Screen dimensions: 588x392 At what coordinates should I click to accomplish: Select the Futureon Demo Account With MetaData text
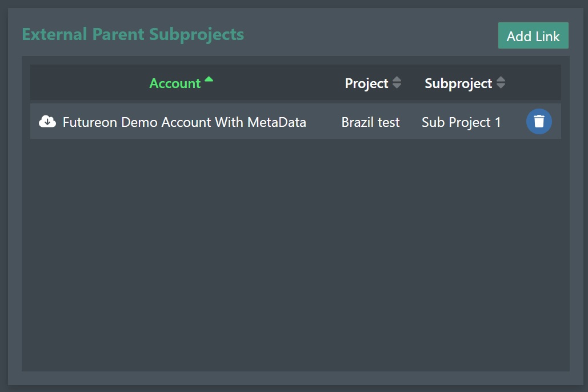[x=184, y=122]
